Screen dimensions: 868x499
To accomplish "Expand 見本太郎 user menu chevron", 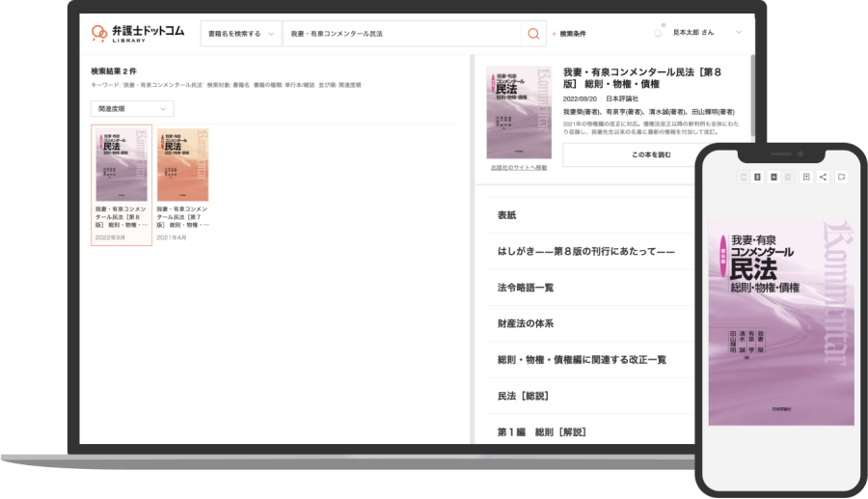I will pyautogui.click(x=739, y=33).
